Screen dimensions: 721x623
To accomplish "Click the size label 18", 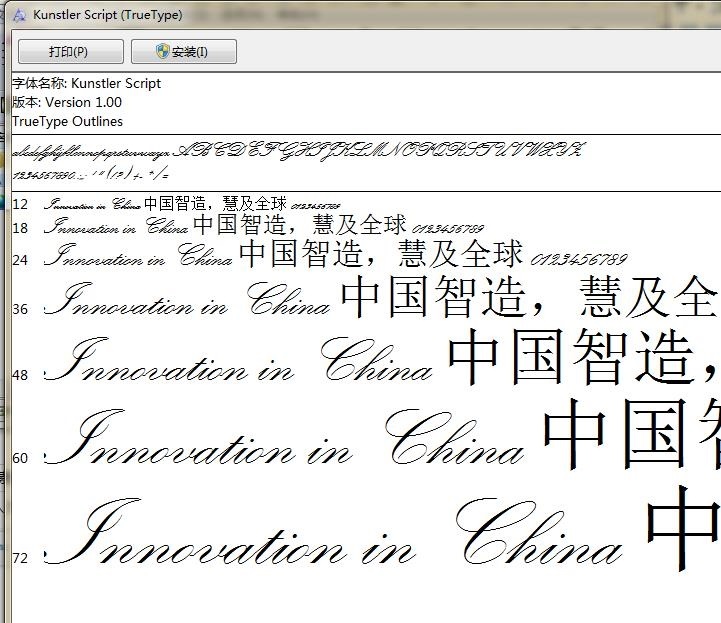I will [20, 228].
